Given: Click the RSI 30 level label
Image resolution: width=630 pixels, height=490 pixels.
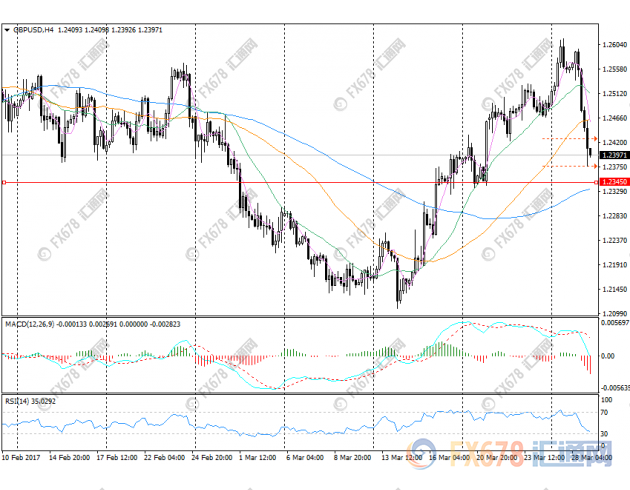Looking at the screenshot, I should (606, 434).
